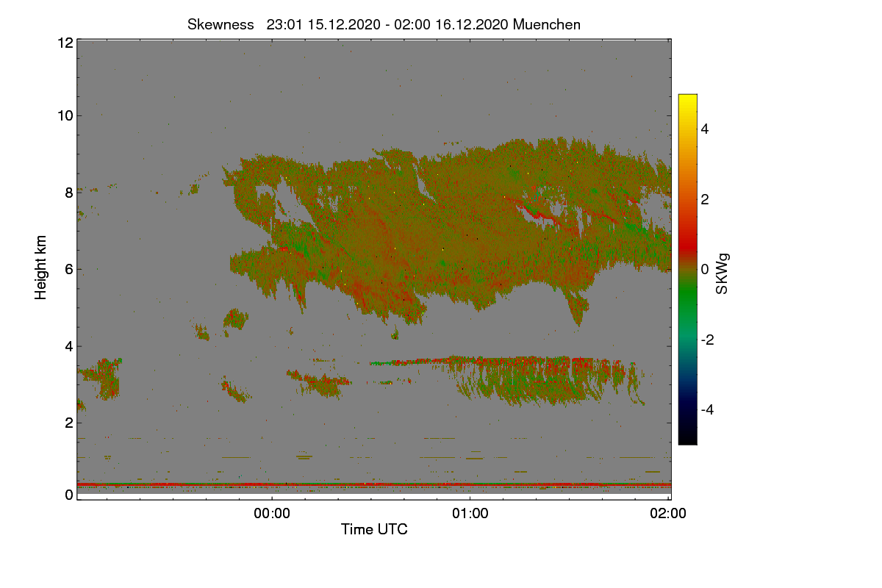Click the "Time UTC" x-axis label
This screenshot has height=588, width=882.
(x=374, y=529)
